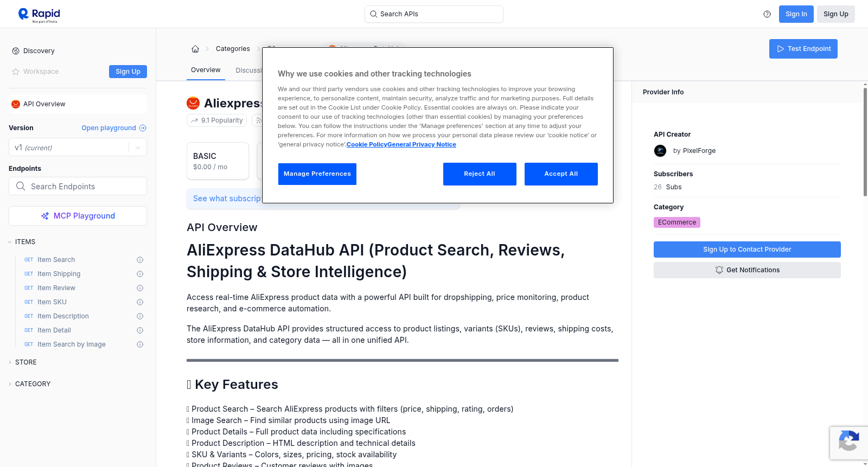Screen dimensions: 868x467
Task: Click the Rapid logo
Action: coord(39,15)
